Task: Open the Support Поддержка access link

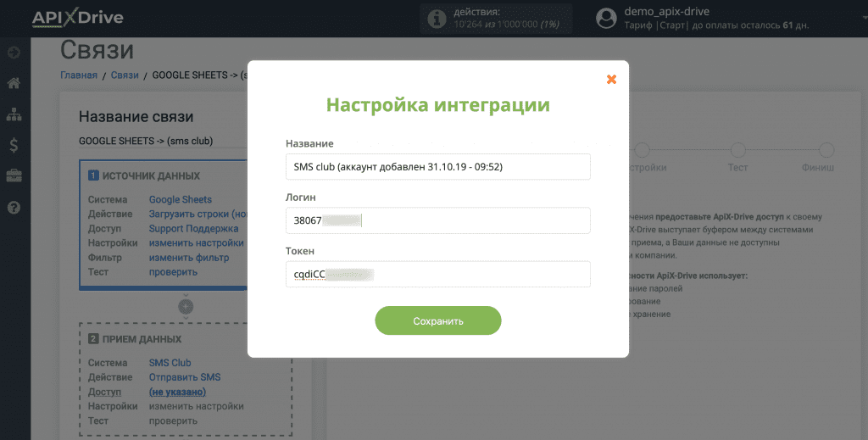Action: 194,228
